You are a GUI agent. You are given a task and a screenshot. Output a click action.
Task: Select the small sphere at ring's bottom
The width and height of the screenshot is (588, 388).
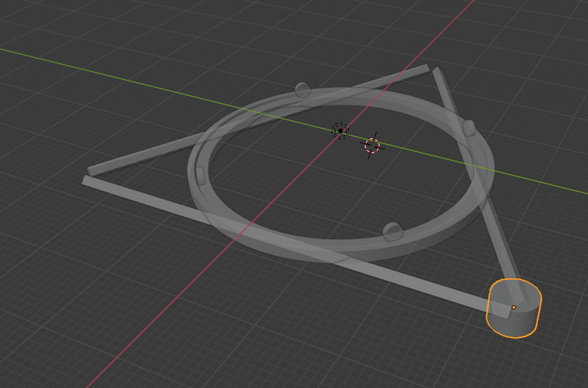(x=392, y=231)
